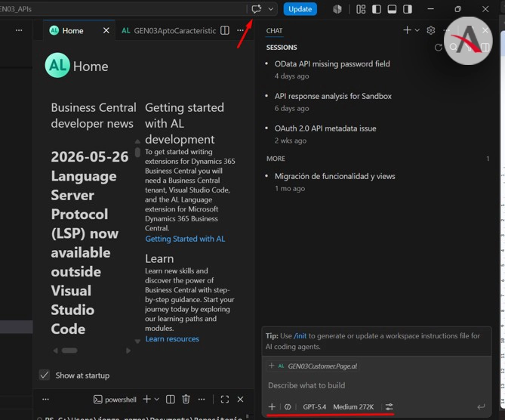Open the panel ellipsis menu left of powershell

46,400
